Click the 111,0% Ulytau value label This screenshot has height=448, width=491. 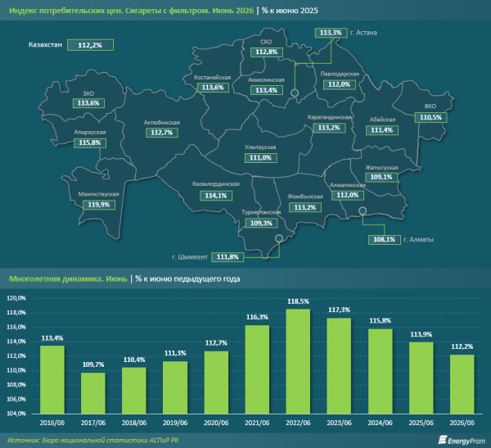pos(260,158)
